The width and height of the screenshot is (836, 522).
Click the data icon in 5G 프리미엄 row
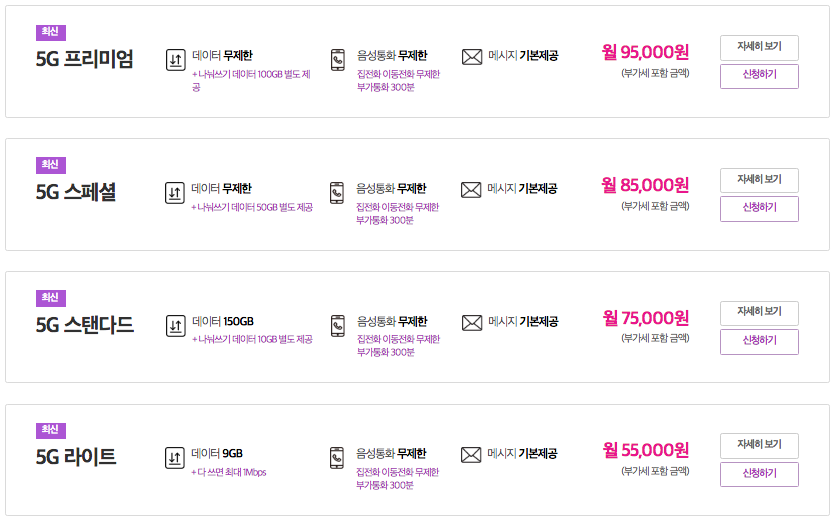coord(175,60)
